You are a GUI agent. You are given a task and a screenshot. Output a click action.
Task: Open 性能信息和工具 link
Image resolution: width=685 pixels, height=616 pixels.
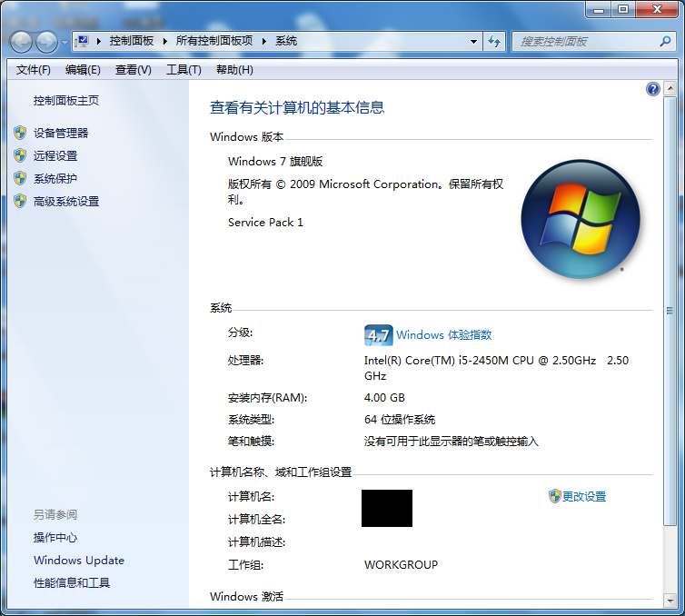(72, 582)
